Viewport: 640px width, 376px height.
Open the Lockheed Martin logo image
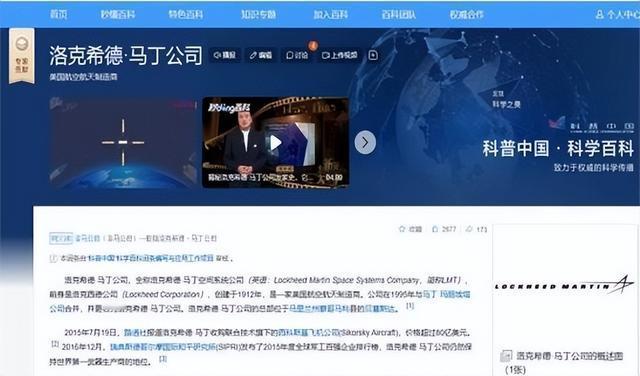[x=565, y=285]
